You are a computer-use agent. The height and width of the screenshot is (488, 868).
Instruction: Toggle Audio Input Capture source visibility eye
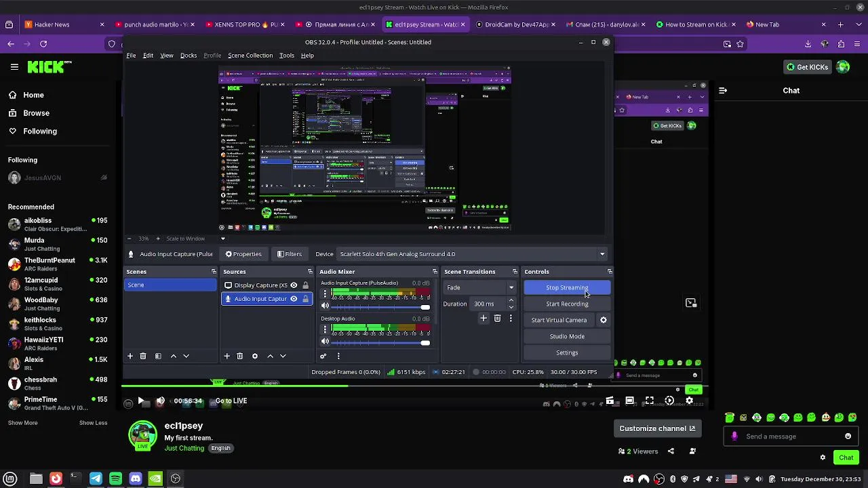[x=294, y=299]
